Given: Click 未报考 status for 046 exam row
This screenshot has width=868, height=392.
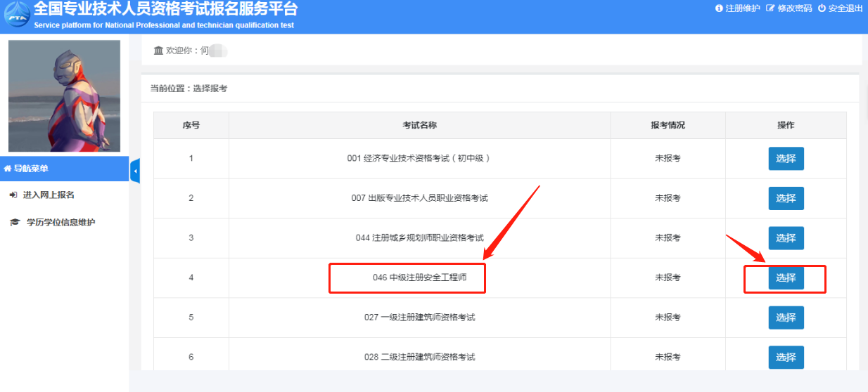Looking at the screenshot, I should 668,277.
